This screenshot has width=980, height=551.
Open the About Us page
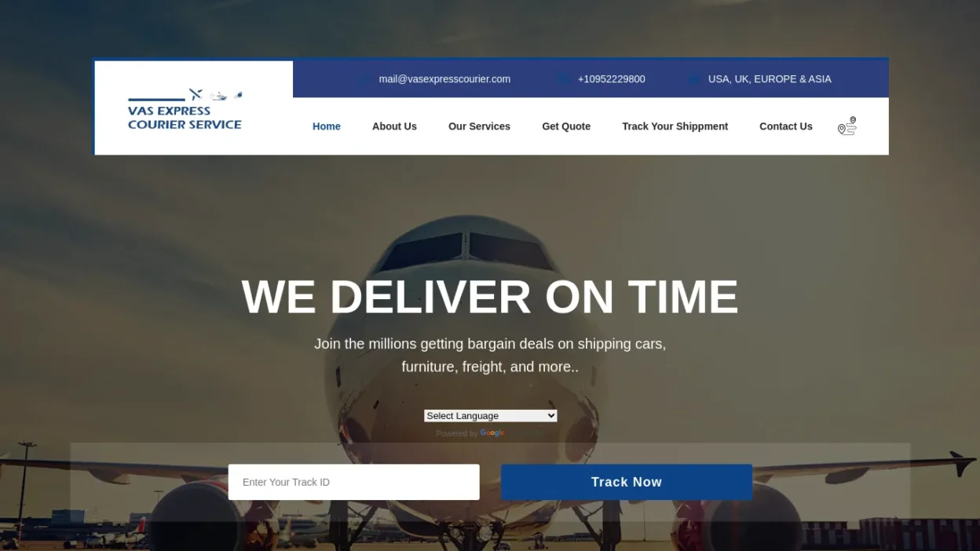394,126
